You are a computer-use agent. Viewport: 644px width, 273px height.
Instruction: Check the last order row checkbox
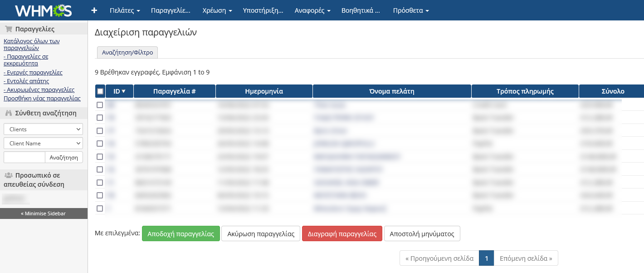100,208
